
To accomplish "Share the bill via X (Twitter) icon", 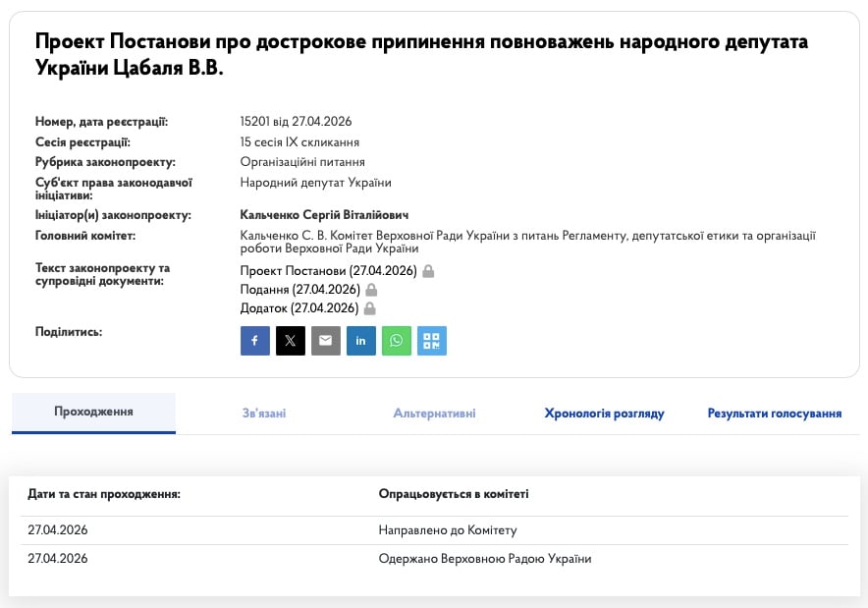I will click(x=290, y=340).
